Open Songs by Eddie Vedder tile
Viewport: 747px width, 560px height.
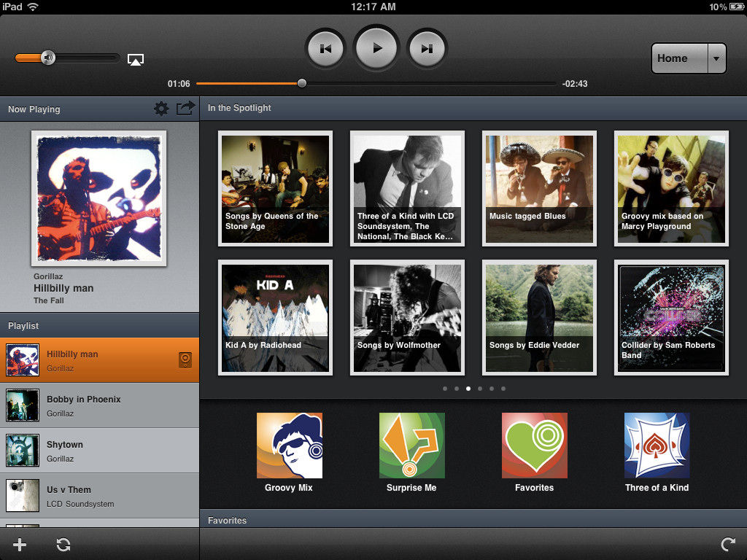click(539, 318)
